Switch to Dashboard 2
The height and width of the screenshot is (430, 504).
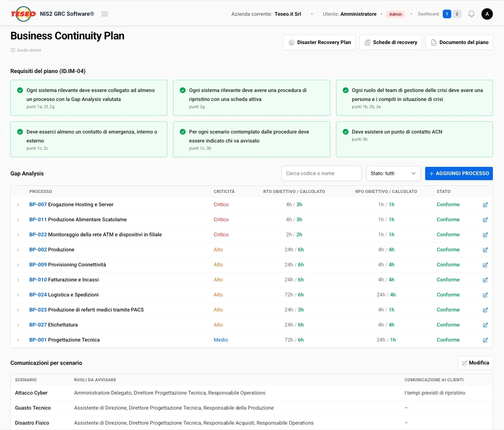click(x=457, y=14)
